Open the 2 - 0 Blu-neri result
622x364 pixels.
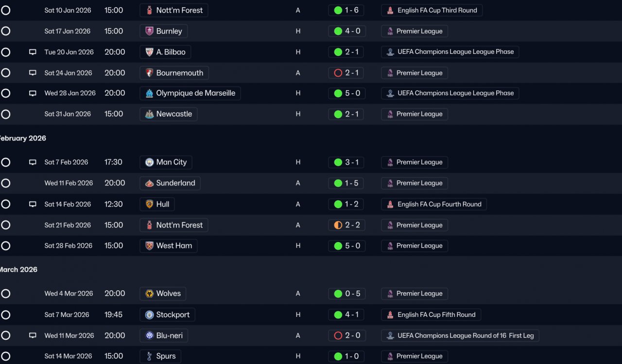point(347,335)
